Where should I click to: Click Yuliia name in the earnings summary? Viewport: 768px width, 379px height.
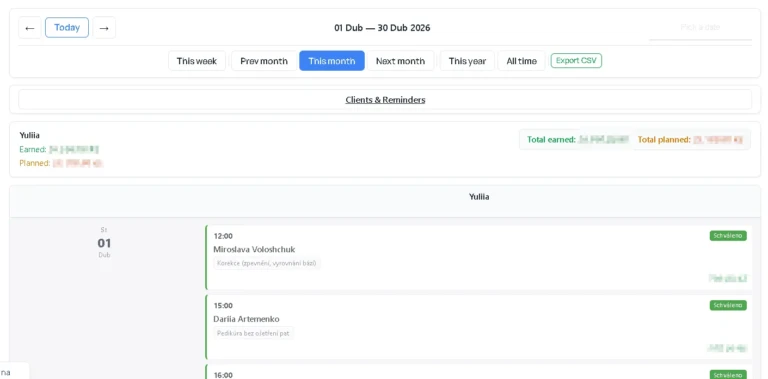pos(29,135)
